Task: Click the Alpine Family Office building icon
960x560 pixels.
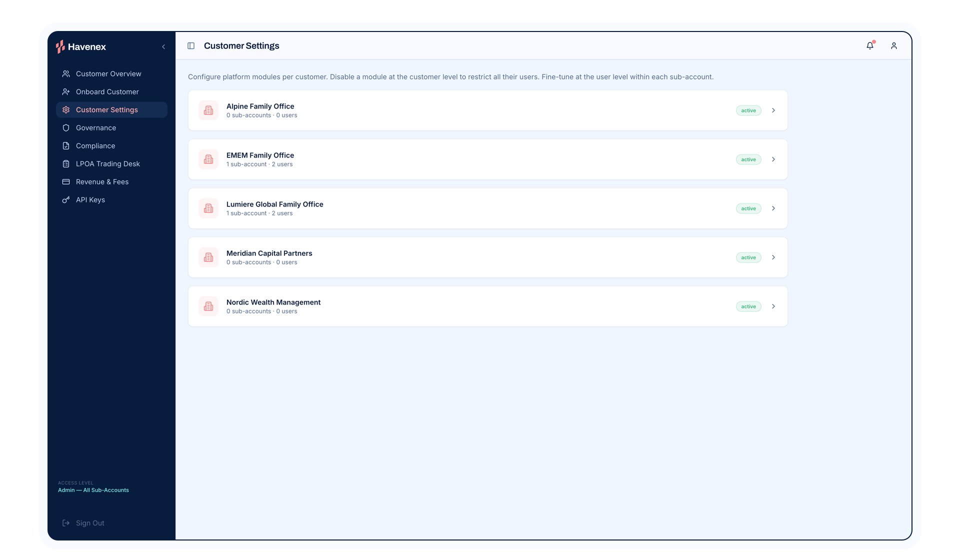Action: (208, 110)
